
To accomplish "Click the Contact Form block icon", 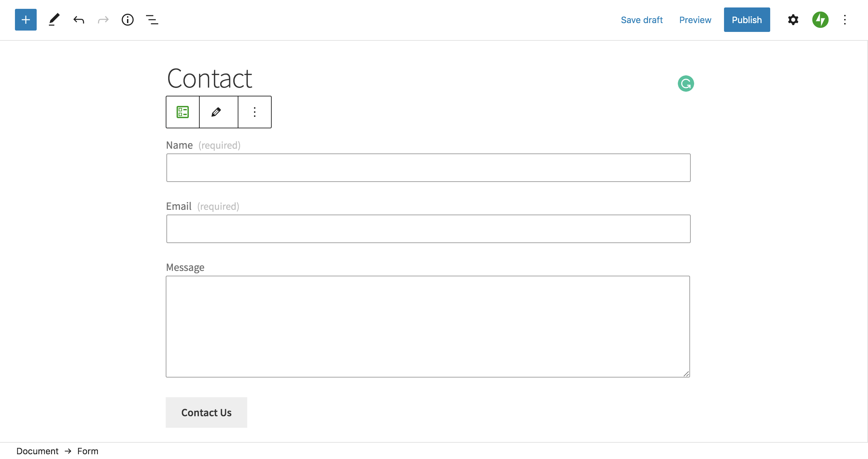I will coord(183,112).
